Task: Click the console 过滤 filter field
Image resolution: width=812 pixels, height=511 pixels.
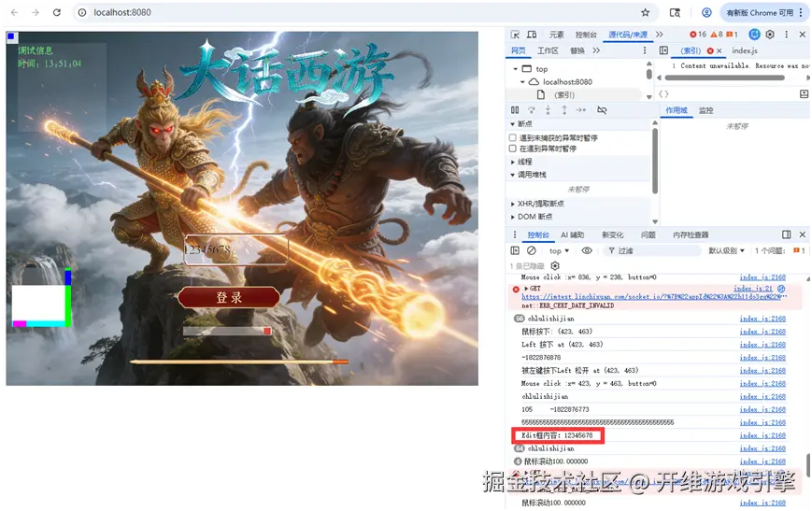Action: pyautogui.click(x=651, y=250)
